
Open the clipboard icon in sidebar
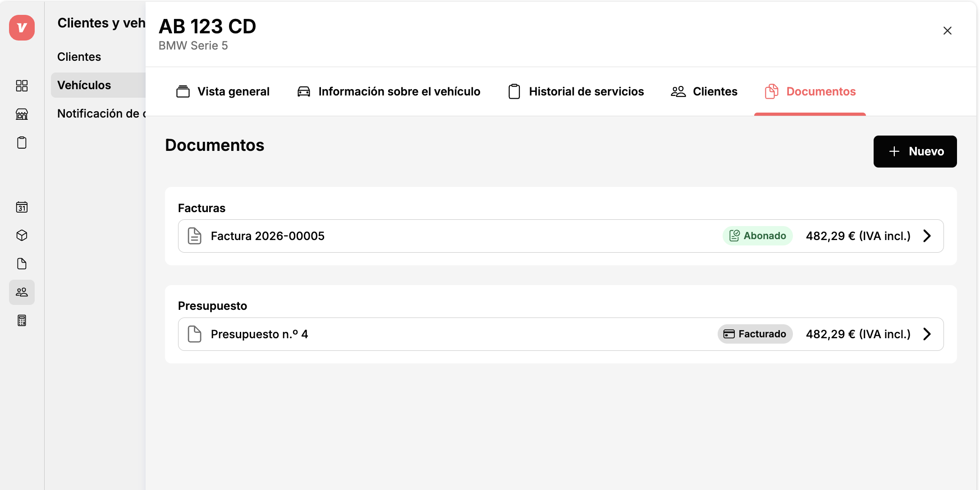pyautogui.click(x=22, y=142)
